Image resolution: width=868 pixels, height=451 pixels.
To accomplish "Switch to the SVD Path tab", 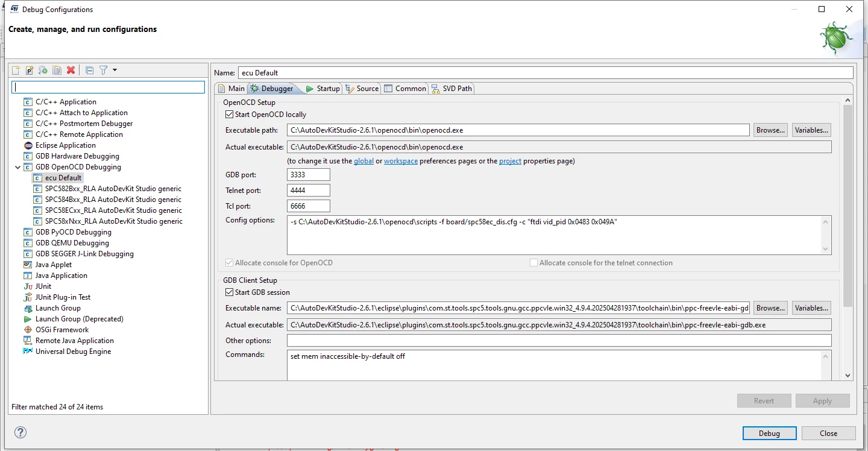I will point(451,89).
